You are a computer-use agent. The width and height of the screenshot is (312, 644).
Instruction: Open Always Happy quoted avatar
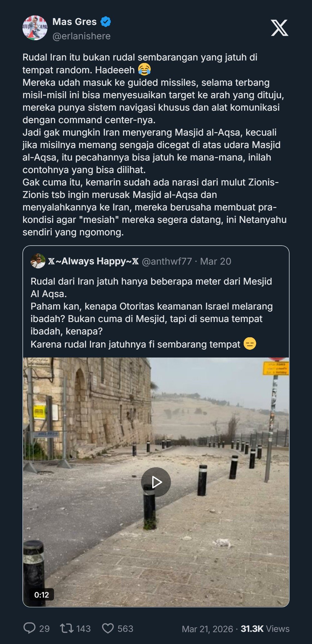pyautogui.click(x=38, y=261)
